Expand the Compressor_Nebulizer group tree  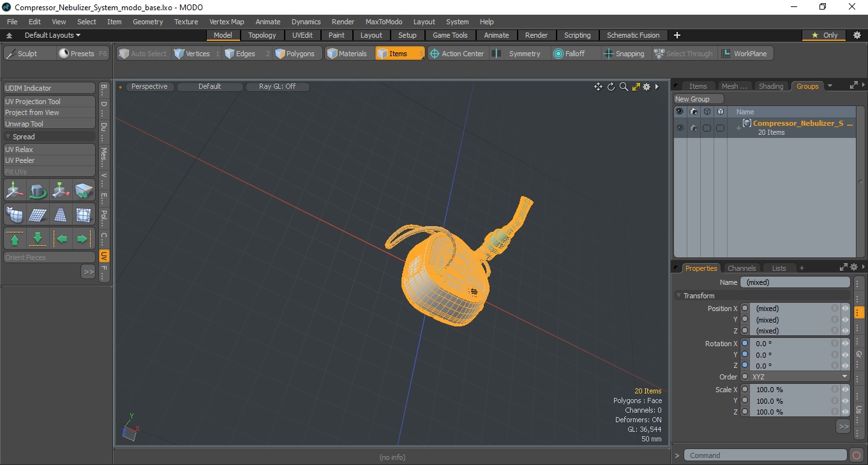[738, 128]
